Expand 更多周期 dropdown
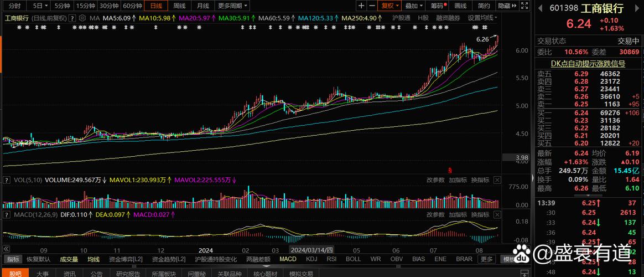Viewport: 644px width, 277px height. coord(232,6)
